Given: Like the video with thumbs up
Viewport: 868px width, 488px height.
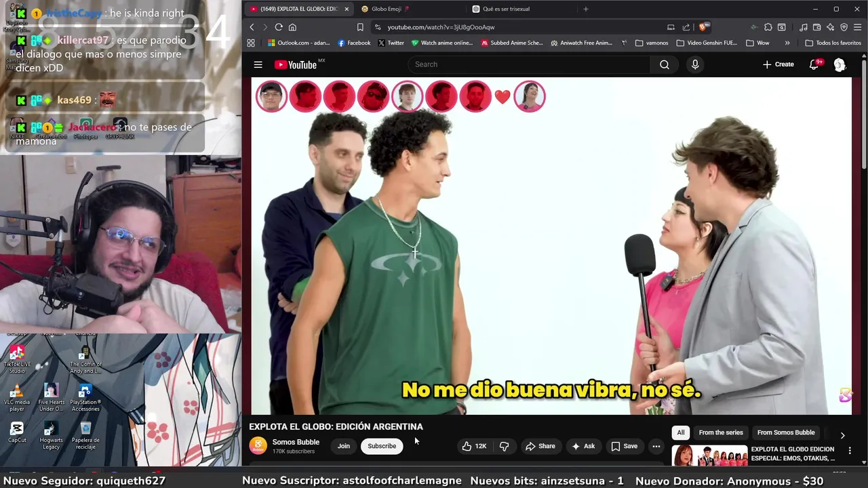Looking at the screenshot, I should [474, 446].
